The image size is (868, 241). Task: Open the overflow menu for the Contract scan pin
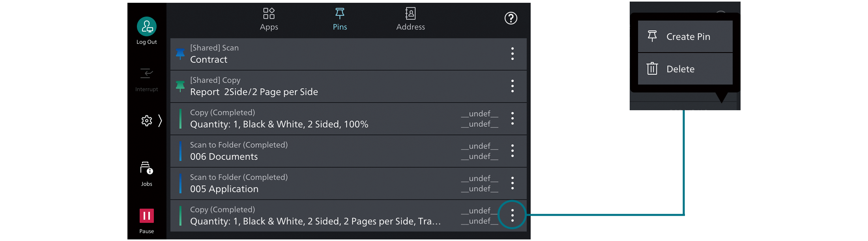coord(512,54)
